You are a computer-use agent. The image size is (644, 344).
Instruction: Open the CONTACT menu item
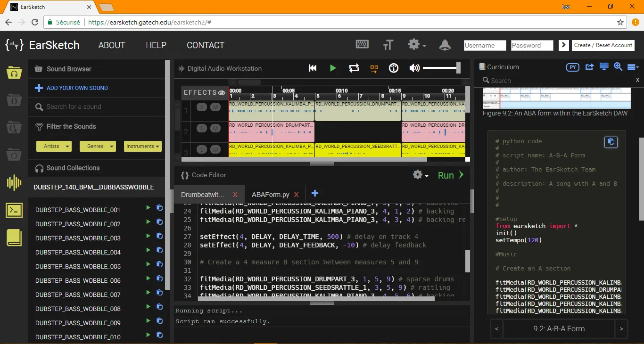pos(205,45)
